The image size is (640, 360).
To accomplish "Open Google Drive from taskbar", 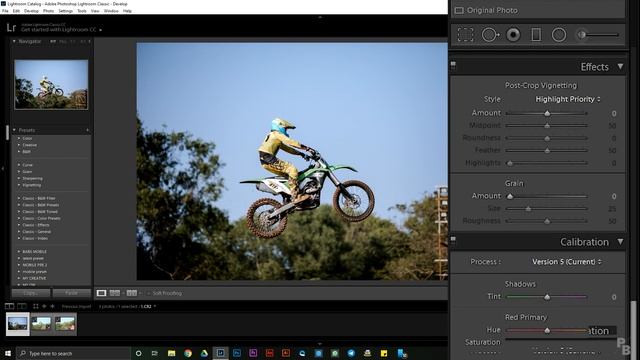I will [x=204, y=353].
